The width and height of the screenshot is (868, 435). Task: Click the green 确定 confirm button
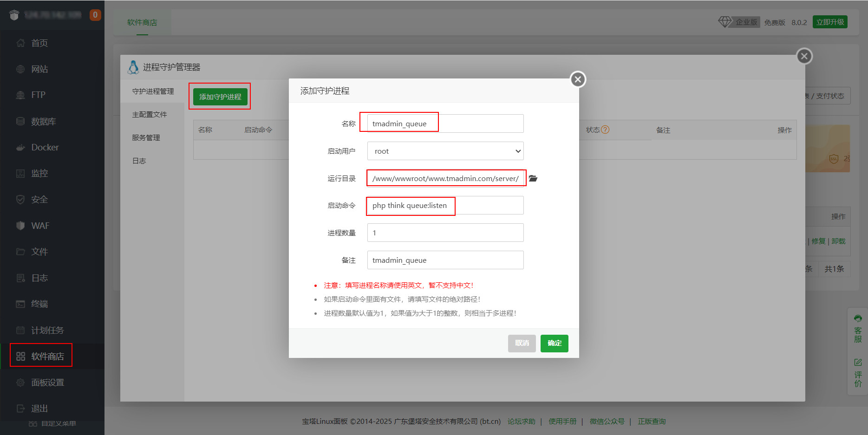tap(554, 344)
